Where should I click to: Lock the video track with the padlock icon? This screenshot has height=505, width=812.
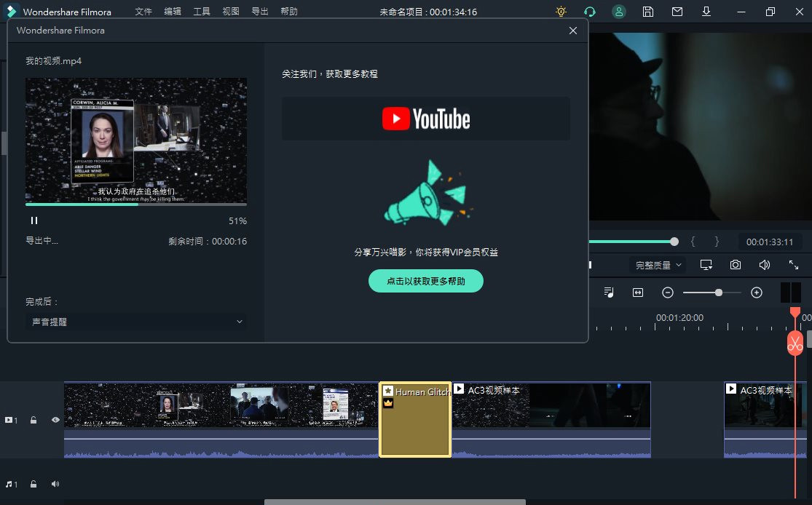tap(33, 420)
